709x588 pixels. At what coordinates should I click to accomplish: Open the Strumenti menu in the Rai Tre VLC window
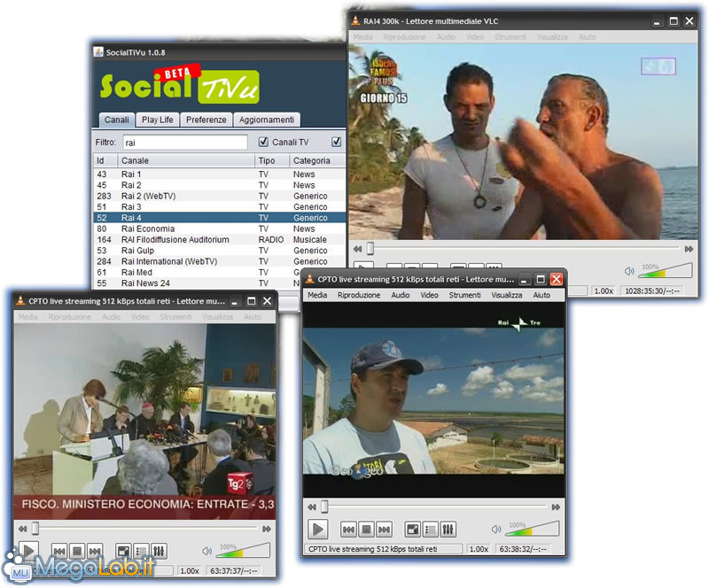(x=464, y=295)
